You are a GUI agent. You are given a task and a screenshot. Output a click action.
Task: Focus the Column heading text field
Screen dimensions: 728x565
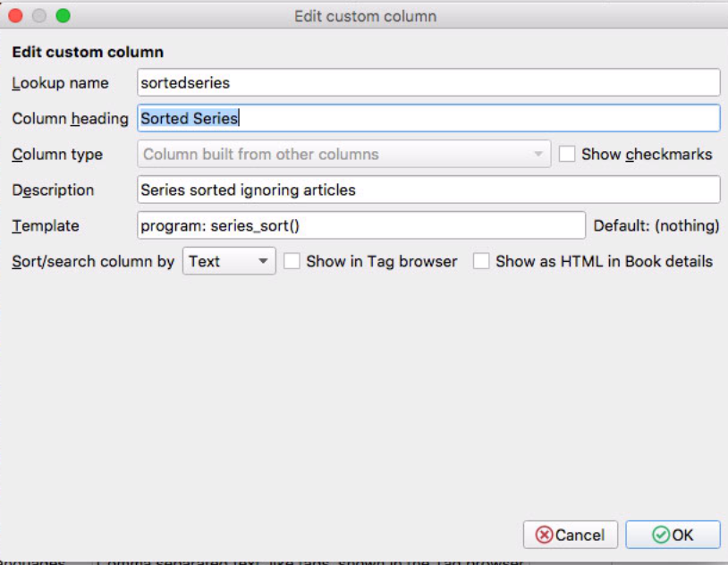[429, 118]
